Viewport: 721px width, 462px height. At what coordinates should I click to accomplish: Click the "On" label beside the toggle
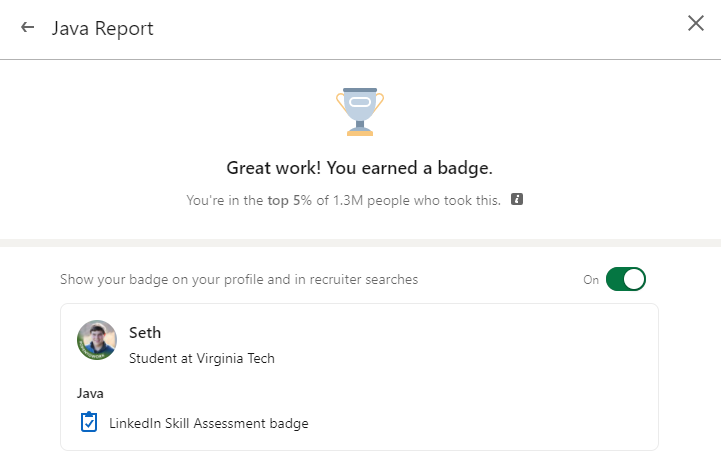click(x=591, y=280)
